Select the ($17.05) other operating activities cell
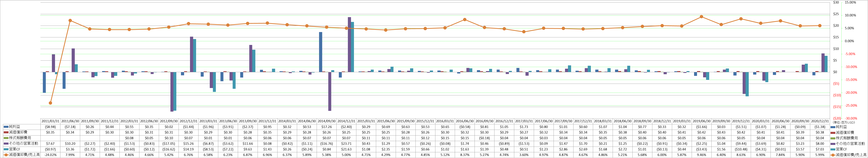Image resolution: width=868 pixels, height=158 pixels. pos(169,144)
